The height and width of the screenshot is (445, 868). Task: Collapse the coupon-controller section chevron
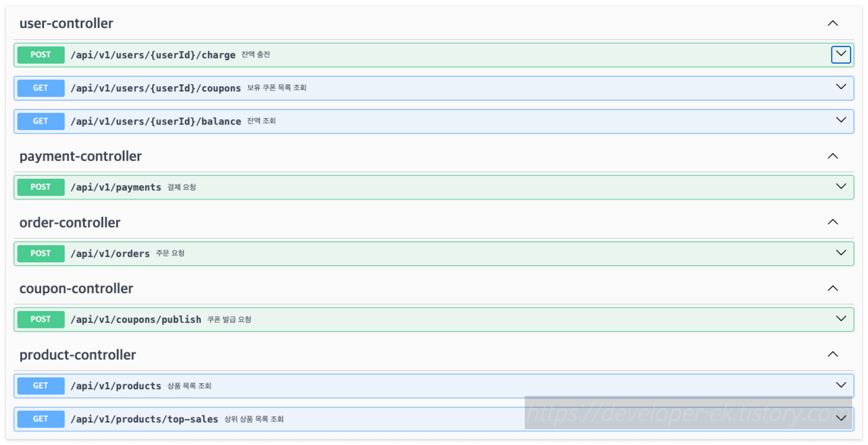tap(833, 288)
